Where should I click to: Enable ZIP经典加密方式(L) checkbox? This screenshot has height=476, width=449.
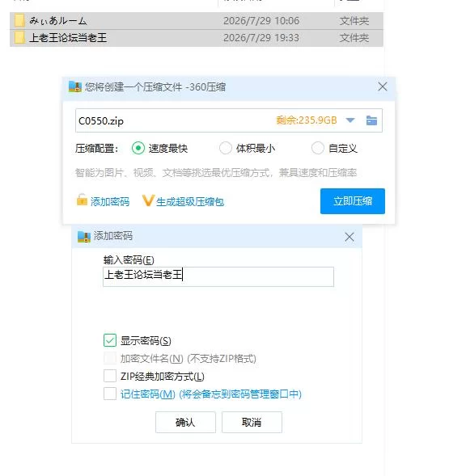[110, 376]
